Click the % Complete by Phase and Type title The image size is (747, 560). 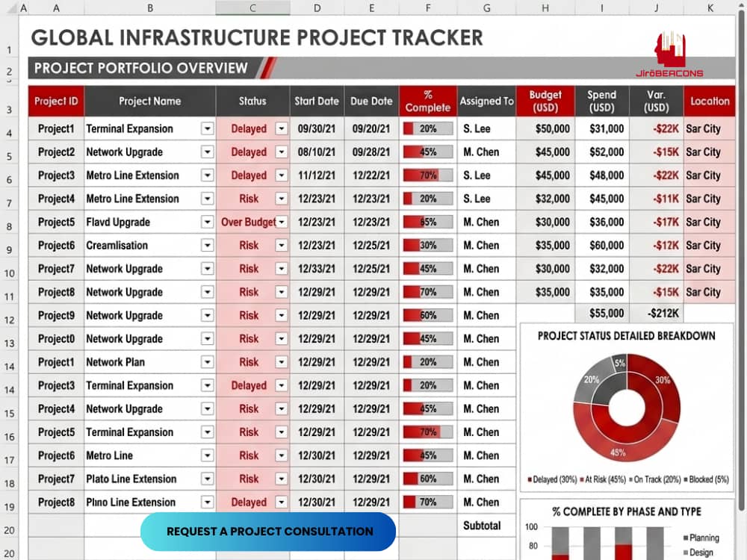click(627, 512)
